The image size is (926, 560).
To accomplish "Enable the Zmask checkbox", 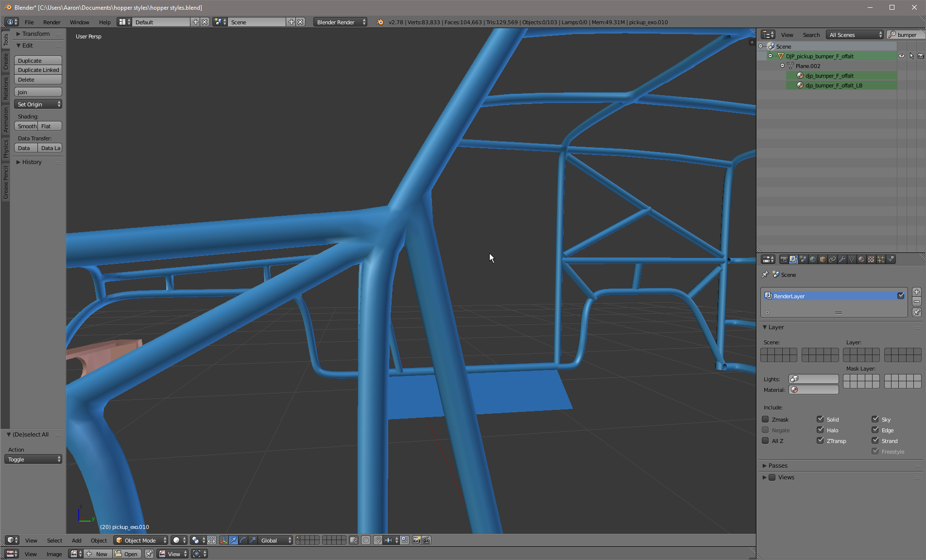I will 765,419.
